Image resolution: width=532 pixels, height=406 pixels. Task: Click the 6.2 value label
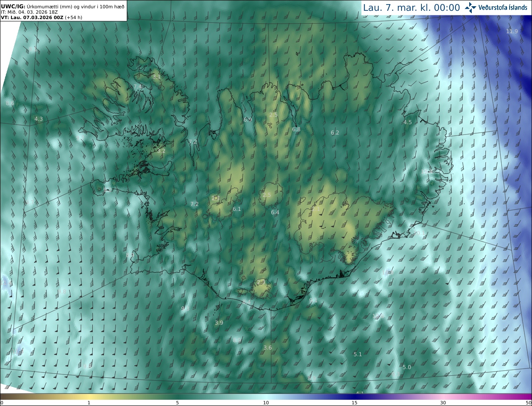(335, 133)
